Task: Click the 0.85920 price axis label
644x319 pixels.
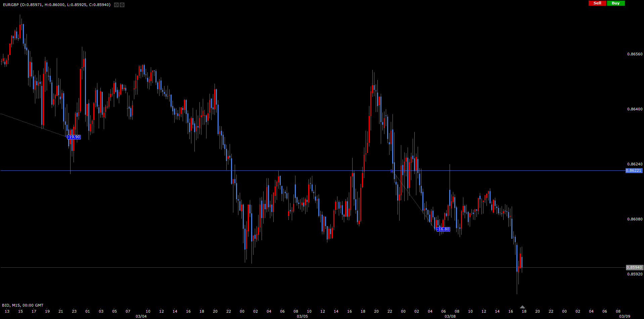Action: (x=635, y=274)
